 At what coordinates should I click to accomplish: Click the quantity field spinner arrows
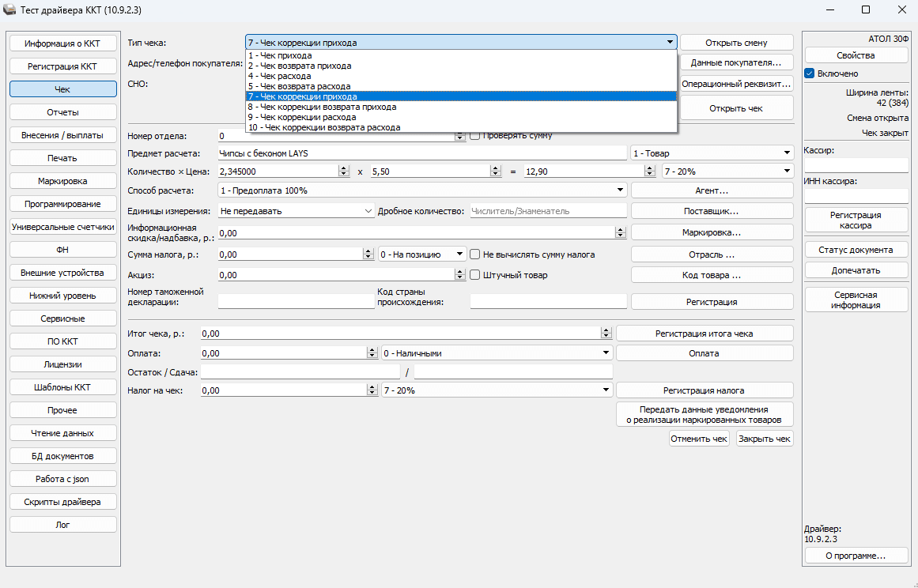[343, 171]
